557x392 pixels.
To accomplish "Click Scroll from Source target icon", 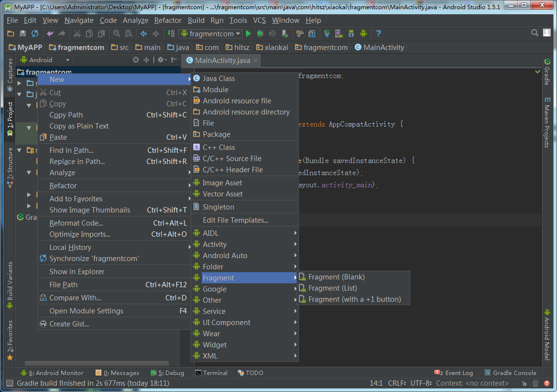I will pos(136,60).
